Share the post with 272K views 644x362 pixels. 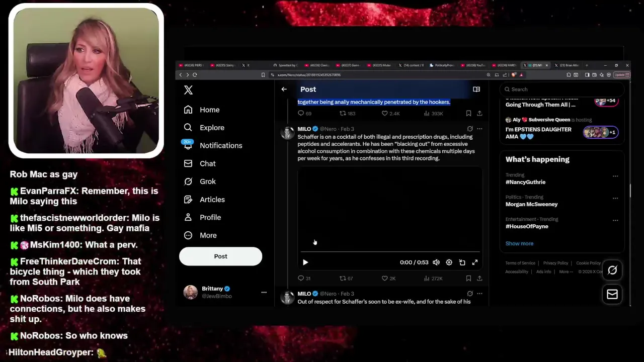click(x=479, y=278)
